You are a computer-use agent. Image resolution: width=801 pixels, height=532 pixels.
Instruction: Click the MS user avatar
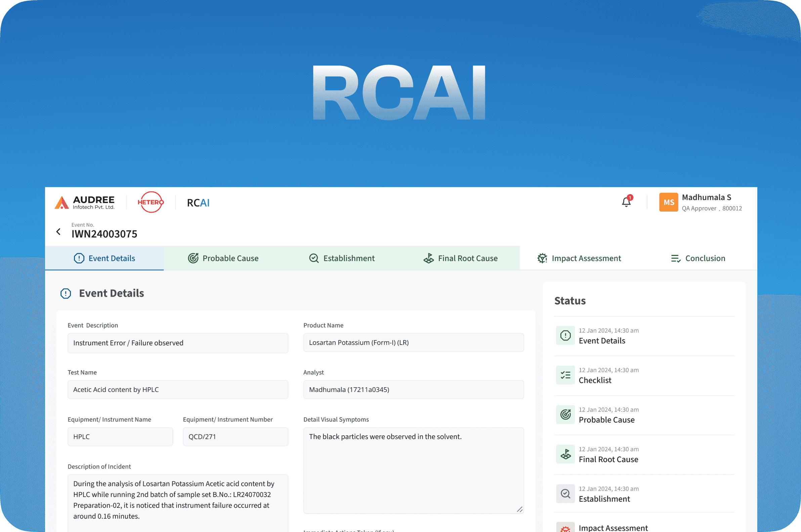click(668, 202)
